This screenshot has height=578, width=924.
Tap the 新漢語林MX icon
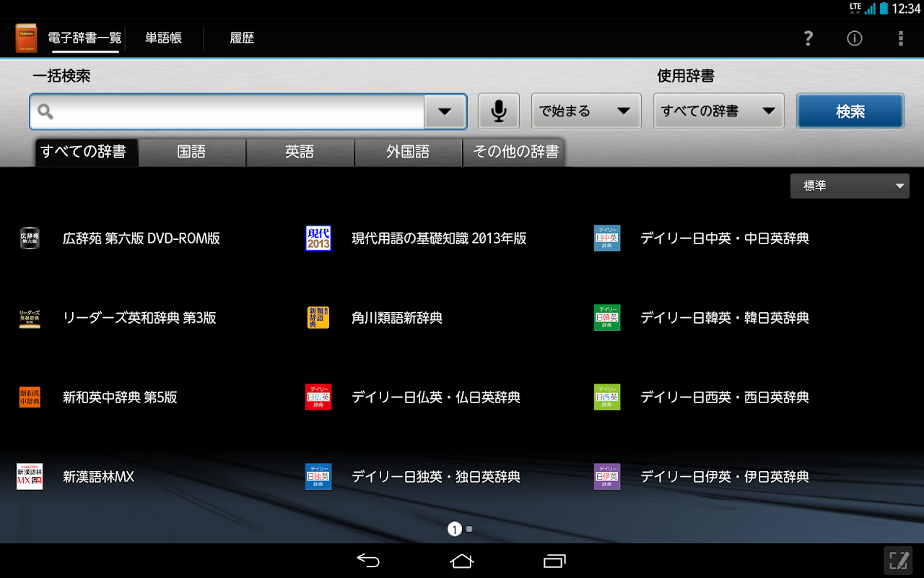pyautogui.click(x=30, y=477)
